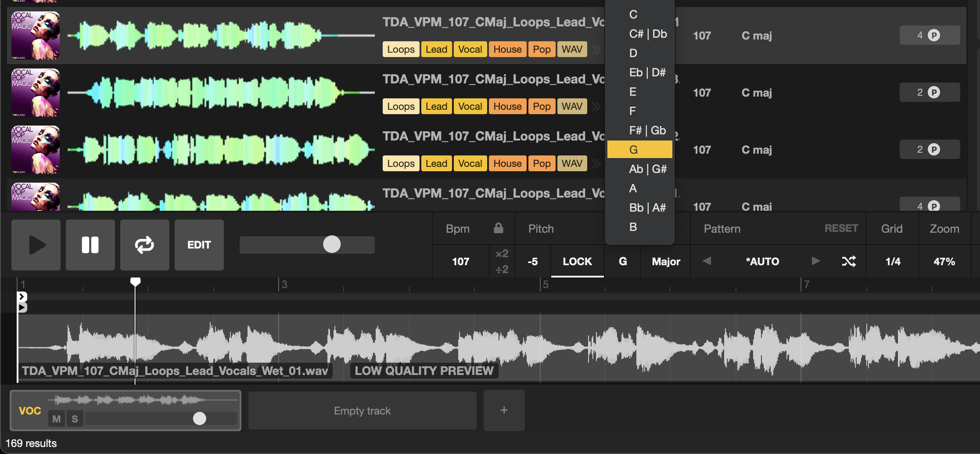Image resolution: width=980 pixels, height=454 pixels.
Task: Open the *AUTO pattern selector
Action: pos(763,261)
